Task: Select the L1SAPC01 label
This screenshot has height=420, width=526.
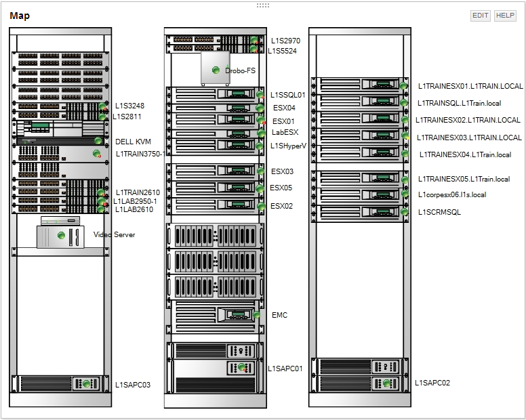Action: pyautogui.click(x=285, y=369)
